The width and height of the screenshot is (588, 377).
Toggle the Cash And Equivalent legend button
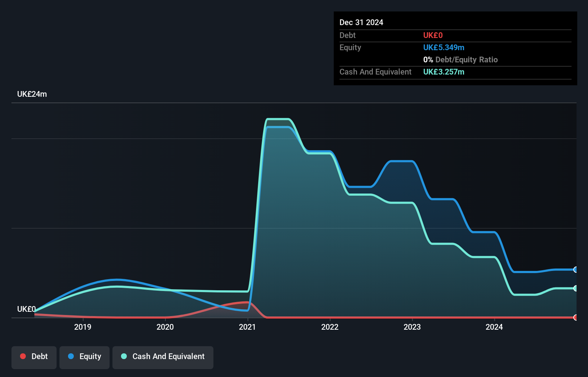(x=163, y=357)
